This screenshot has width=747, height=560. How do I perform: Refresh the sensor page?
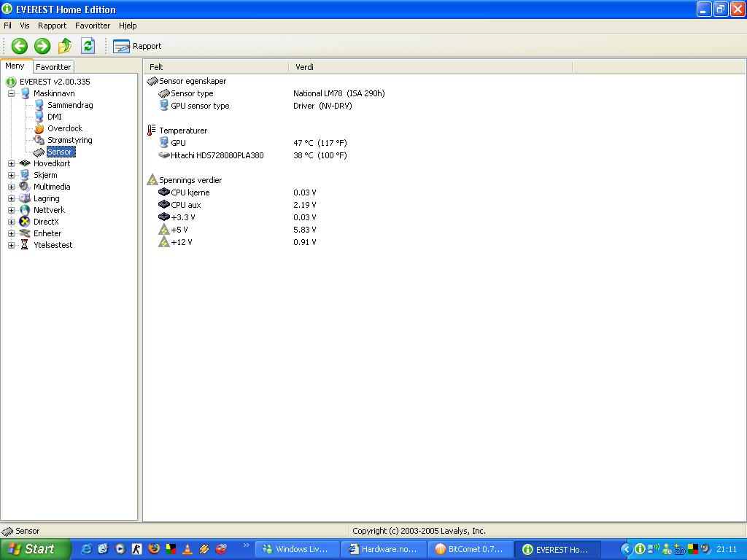coord(88,46)
